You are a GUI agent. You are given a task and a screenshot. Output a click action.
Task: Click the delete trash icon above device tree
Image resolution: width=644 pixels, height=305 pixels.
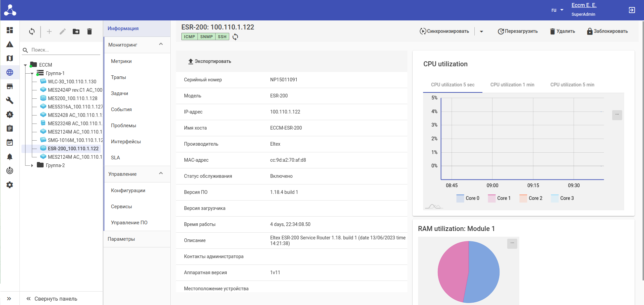(90, 31)
